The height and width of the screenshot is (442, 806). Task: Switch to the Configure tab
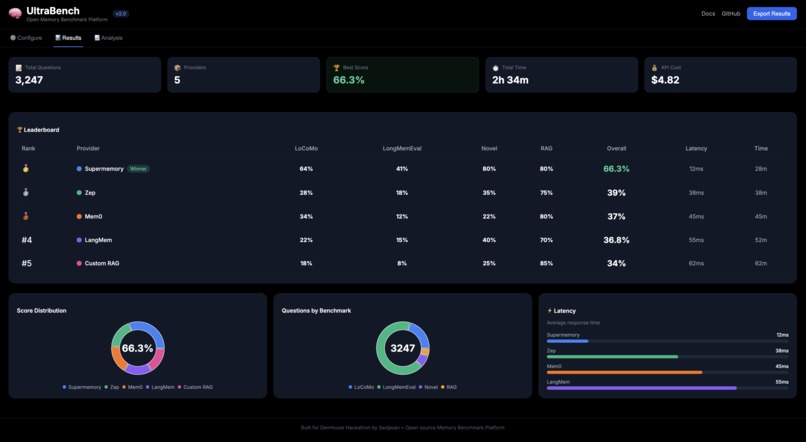[x=26, y=38]
